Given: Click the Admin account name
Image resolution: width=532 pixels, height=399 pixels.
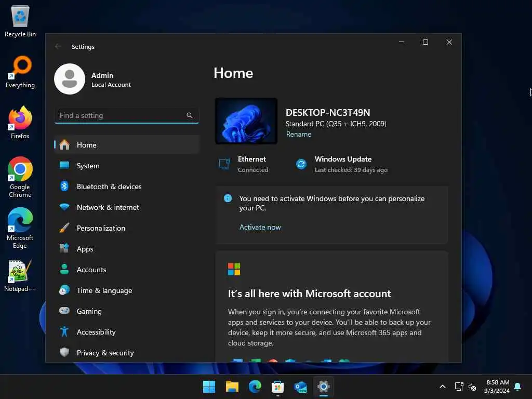Looking at the screenshot, I should 102,75.
